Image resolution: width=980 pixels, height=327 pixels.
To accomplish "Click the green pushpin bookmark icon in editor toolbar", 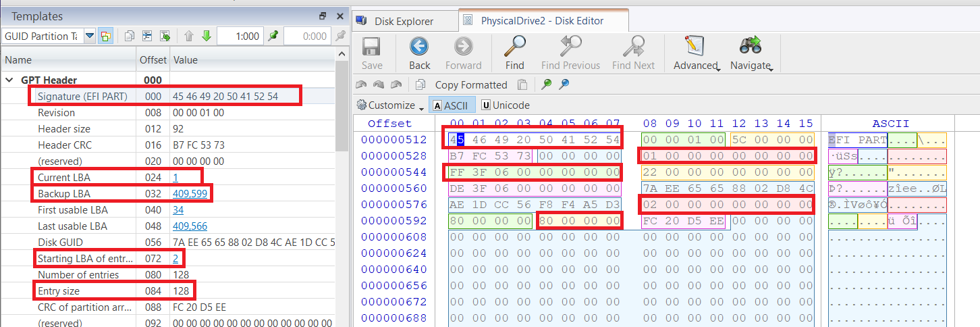I will click(x=547, y=84).
